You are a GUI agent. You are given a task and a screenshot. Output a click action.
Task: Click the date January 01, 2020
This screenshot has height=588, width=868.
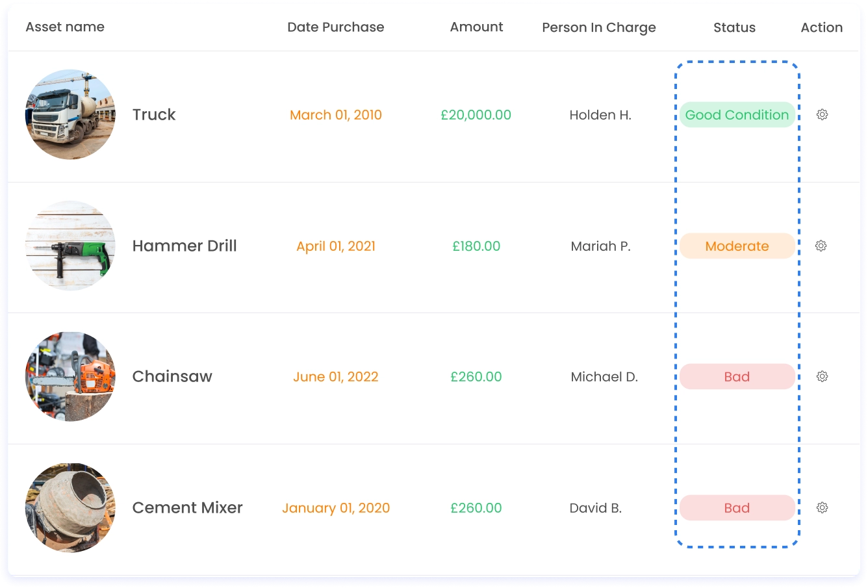(336, 508)
